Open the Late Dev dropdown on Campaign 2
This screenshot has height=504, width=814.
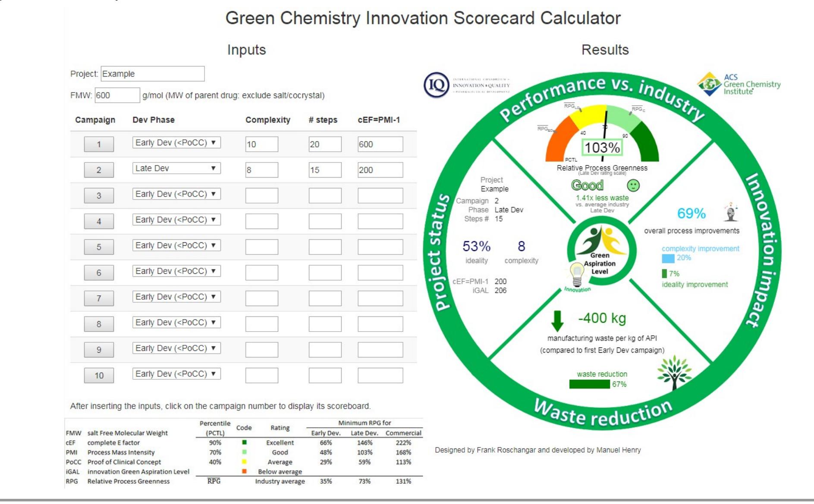pos(176,168)
